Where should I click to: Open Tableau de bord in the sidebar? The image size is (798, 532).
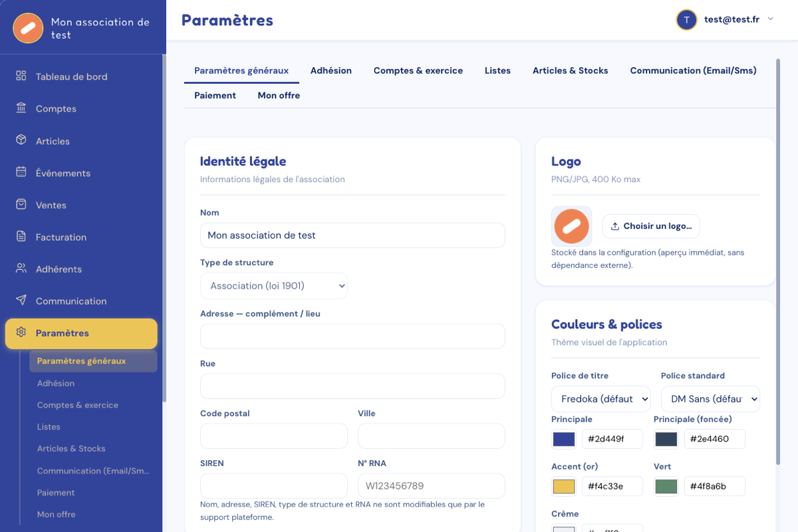(x=81, y=76)
